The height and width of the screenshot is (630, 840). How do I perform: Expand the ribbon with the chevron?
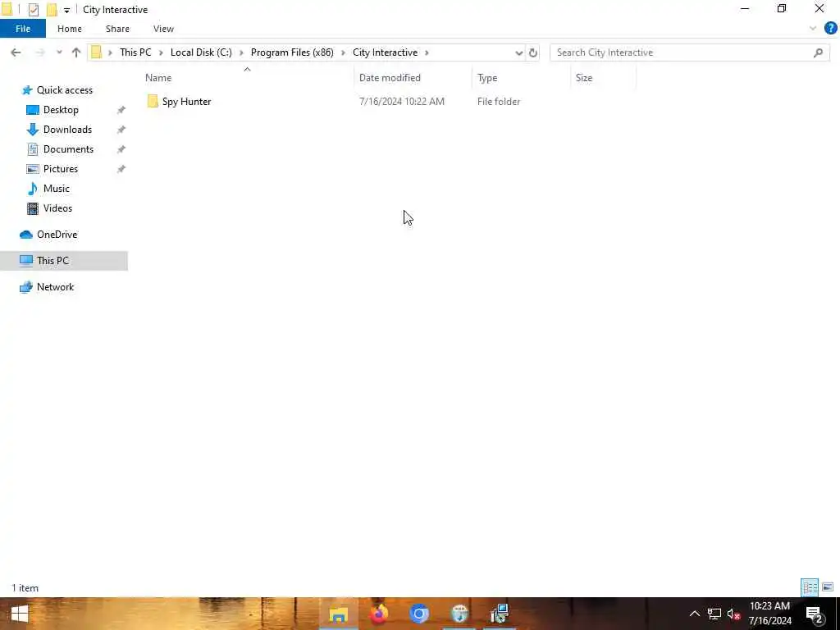pos(813,29)
